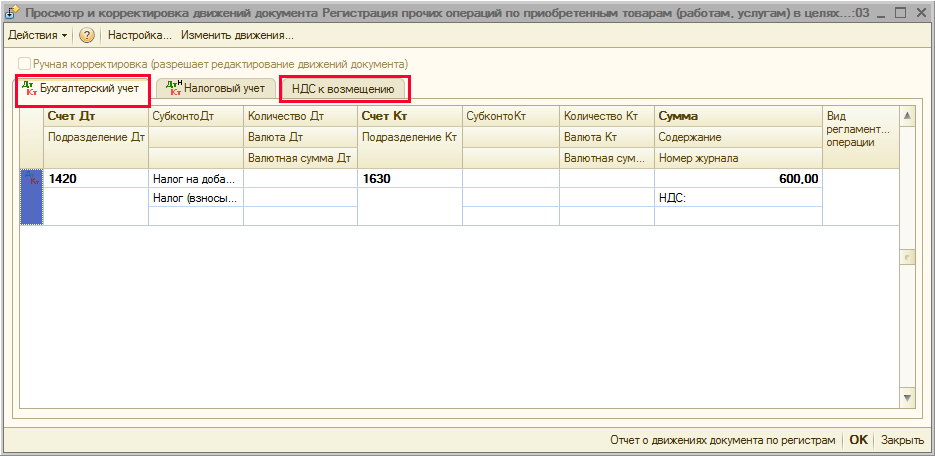This screenshot has width=935, height=456.
Task: Select the credit account cell 1630
Action: point(409,179)
